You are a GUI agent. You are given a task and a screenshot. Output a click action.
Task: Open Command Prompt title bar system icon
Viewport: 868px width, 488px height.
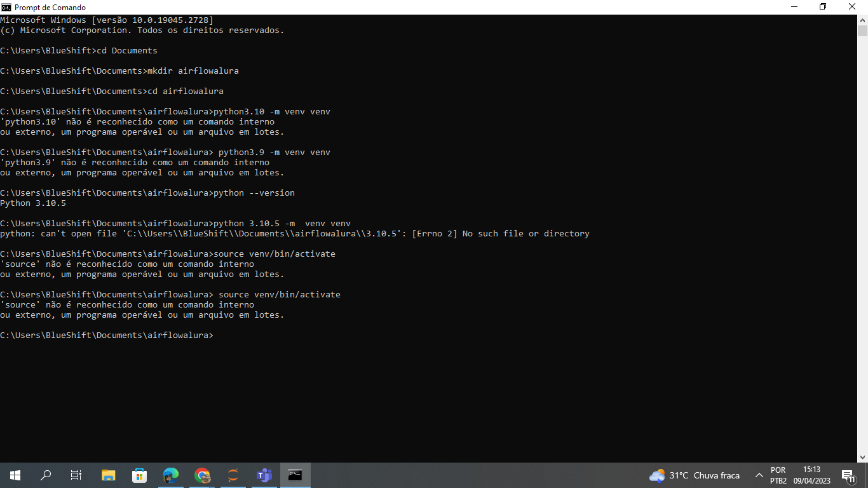(x=6, y=7)
